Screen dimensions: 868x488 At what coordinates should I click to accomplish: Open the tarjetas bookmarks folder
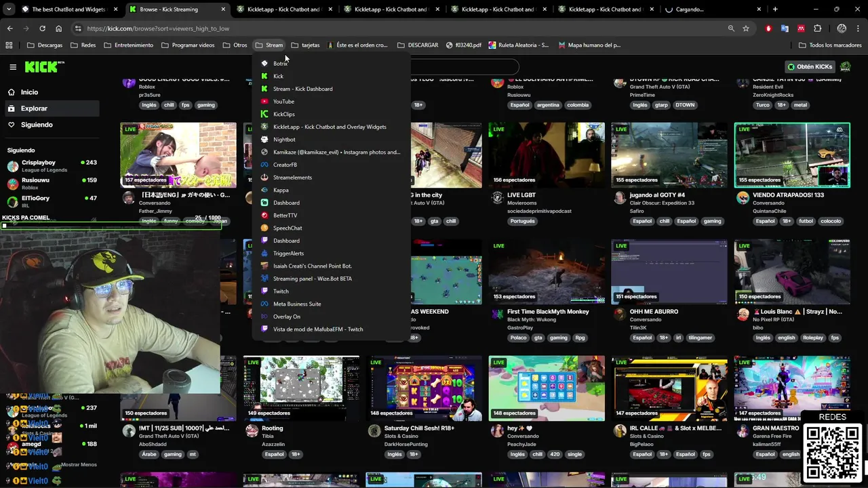click(305, 45)
